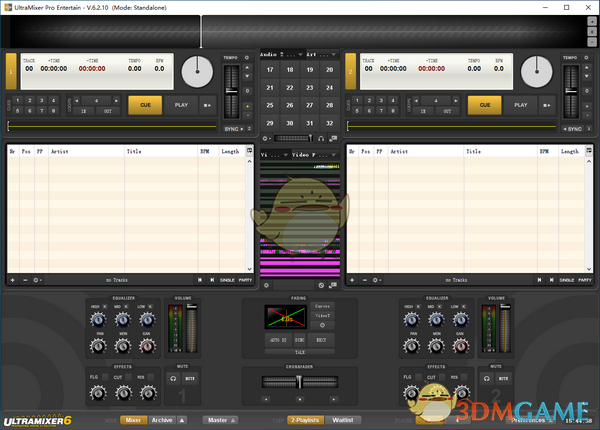Trigger sample pad 17

pos(270,70)
